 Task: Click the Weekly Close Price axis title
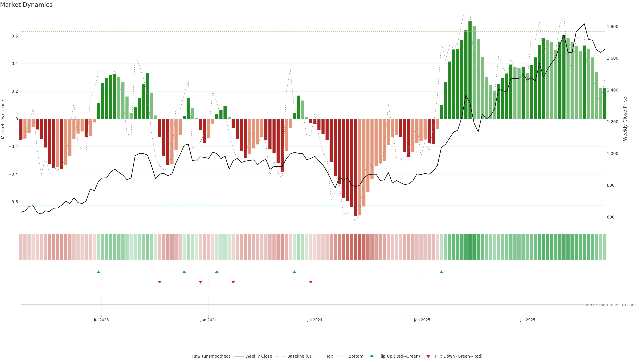pos(625,119)
